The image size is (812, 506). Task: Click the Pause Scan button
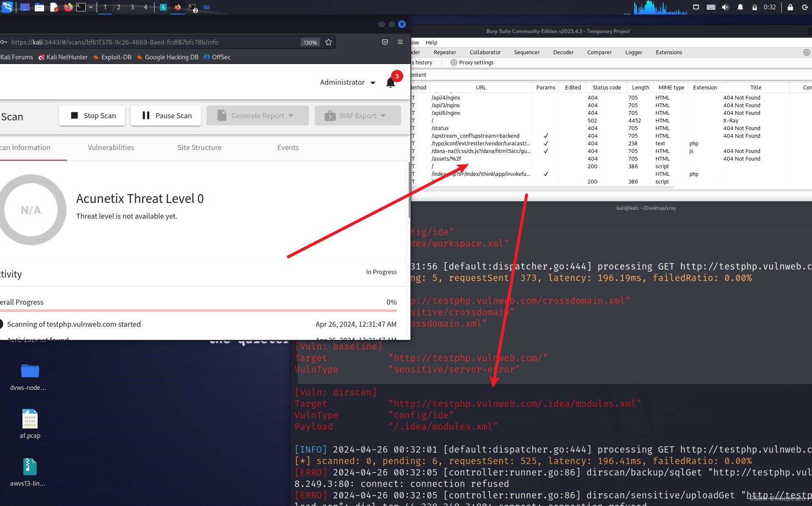tap(166, 116)
